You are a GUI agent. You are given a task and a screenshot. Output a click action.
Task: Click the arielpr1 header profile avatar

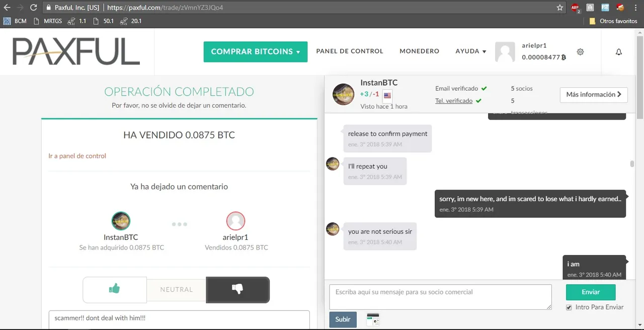tap(505, 52)
